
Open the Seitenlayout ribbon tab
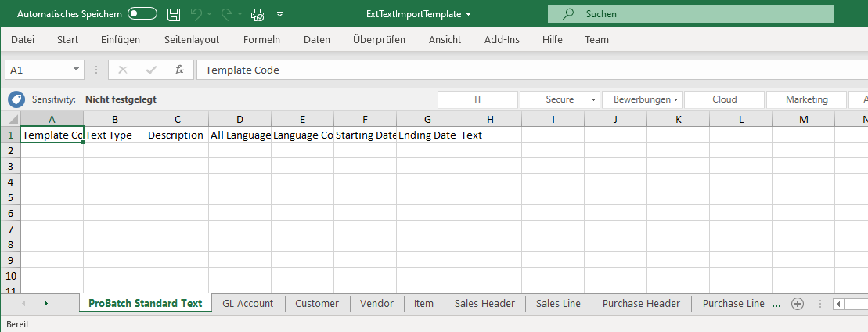(x=192, y=39)
